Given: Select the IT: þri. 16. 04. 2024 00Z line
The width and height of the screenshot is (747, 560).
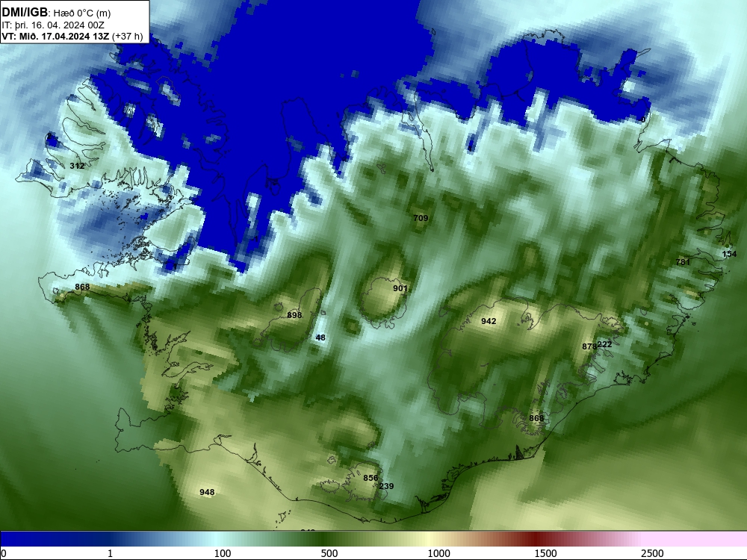Looking at the screenshot, I should (53, 25).
